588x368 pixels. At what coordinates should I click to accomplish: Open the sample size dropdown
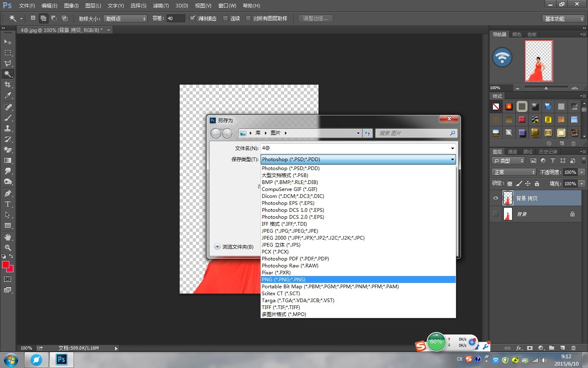[125, 19]
